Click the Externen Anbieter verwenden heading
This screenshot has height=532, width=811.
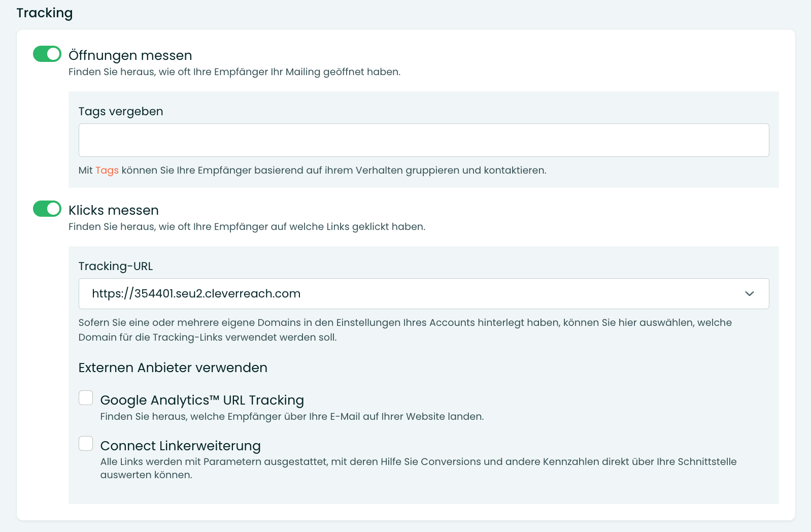coord(173,368)
